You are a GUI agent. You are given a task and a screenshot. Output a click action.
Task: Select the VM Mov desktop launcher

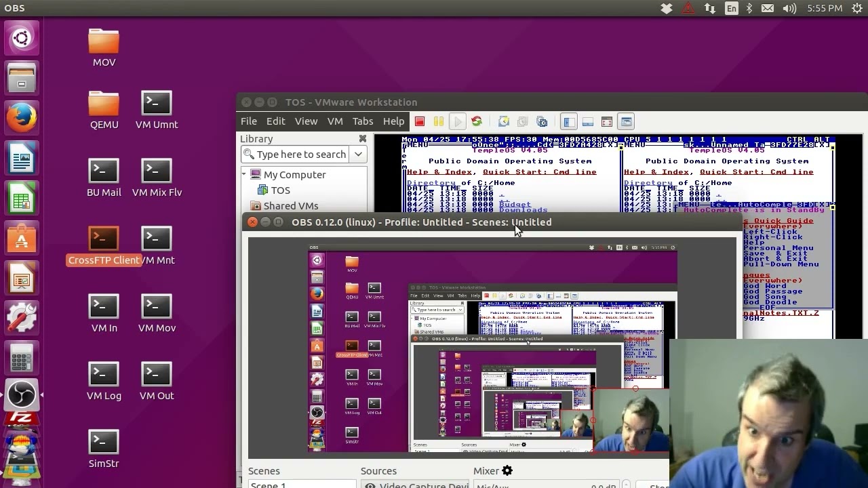(x=157, y=313)
